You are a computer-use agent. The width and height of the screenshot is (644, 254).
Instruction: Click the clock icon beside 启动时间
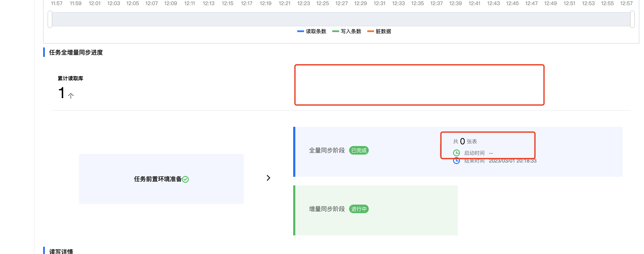(x=457, y=153)
